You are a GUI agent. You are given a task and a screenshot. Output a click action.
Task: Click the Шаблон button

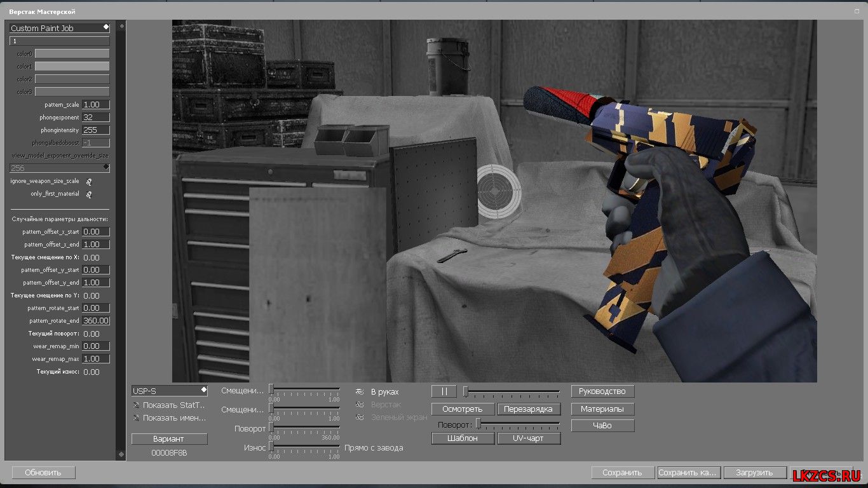coord(463,438)
